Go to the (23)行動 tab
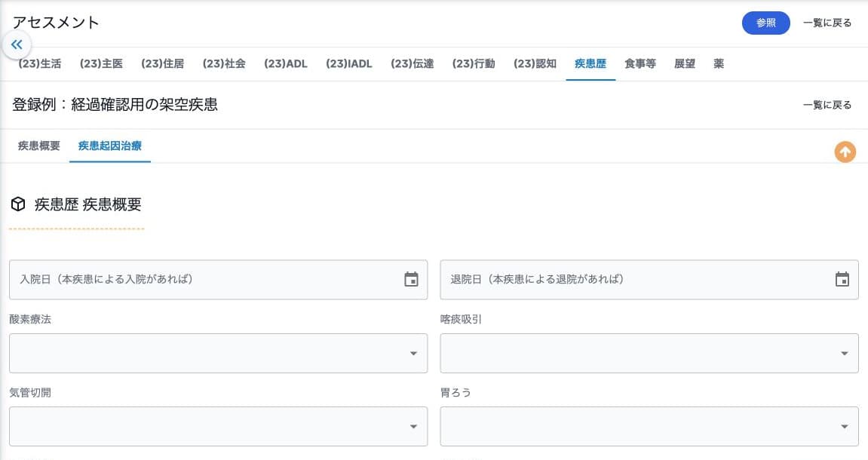Image resolution: width=868 pixels, height=460 pixels. coord(474,63)
